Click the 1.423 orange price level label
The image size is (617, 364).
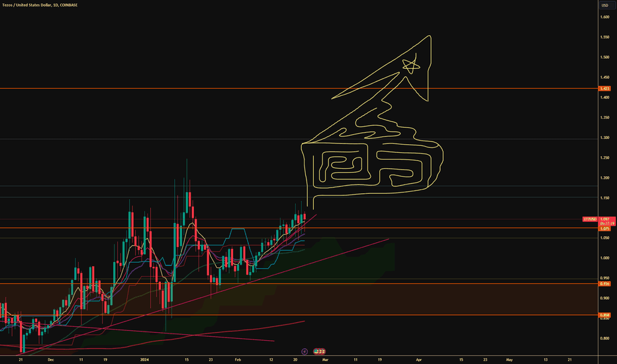(604, 89)
